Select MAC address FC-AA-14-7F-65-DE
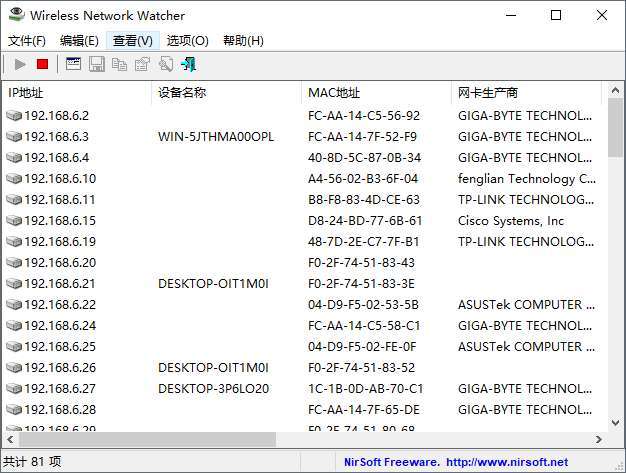The height and width of the screenshot is (473, 626). click(x=364, y=410)
